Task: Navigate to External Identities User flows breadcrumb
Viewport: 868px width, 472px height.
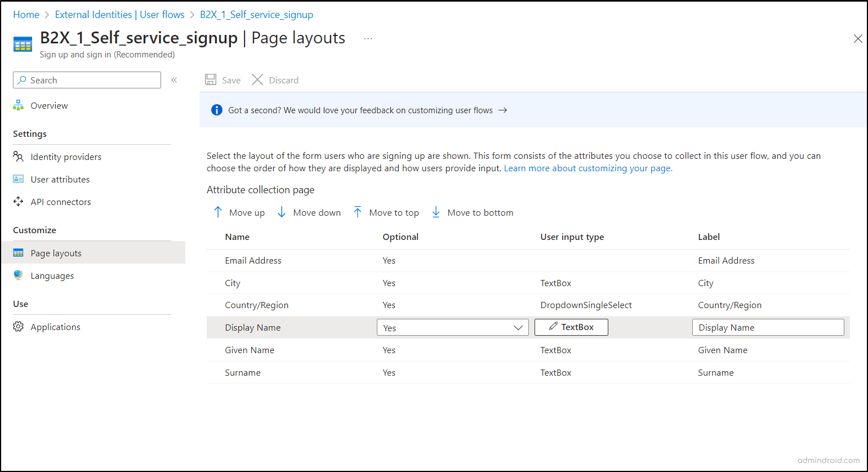Action: coord(119,14)
